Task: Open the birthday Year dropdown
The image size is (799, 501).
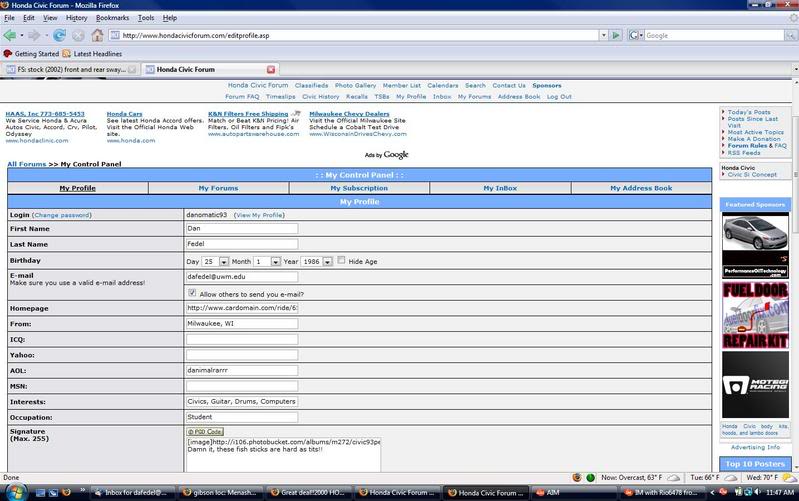Action: pos(327,261)
